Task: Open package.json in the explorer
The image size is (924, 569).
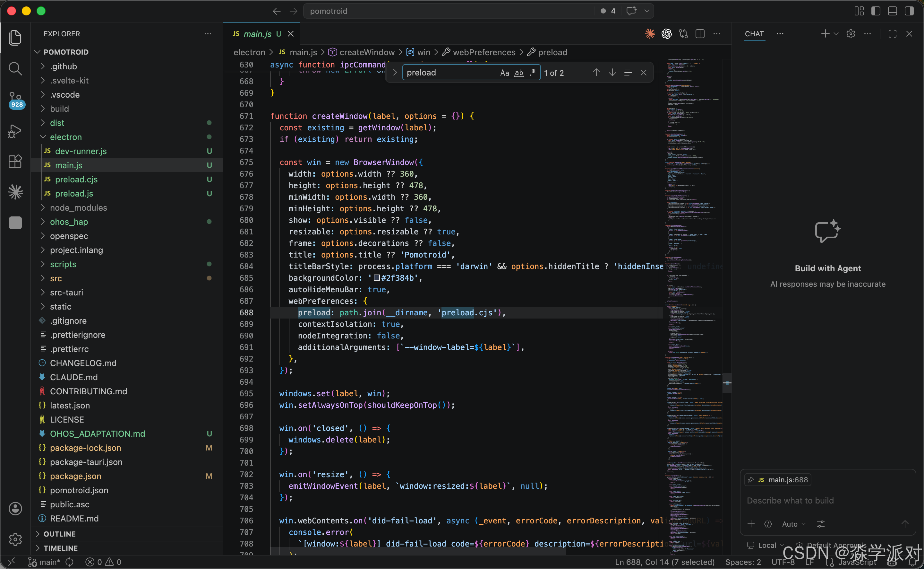Action: tap(76, 476)
